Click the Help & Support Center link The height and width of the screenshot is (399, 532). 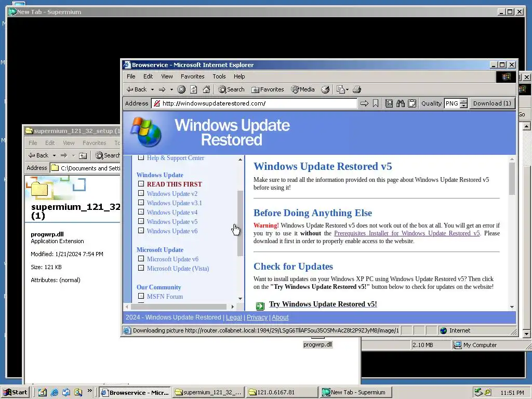176,158
